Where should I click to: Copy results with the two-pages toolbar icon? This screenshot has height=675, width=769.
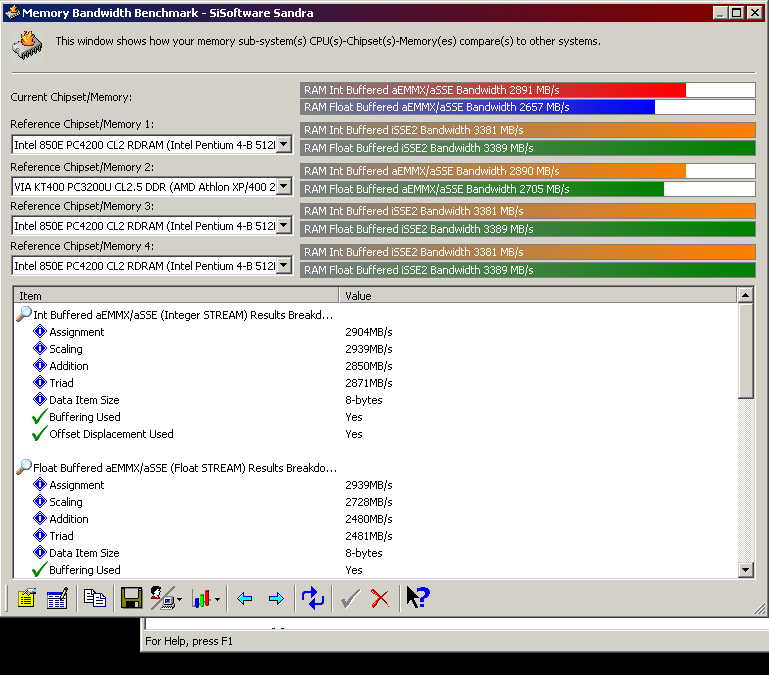(x=95, y=598)
